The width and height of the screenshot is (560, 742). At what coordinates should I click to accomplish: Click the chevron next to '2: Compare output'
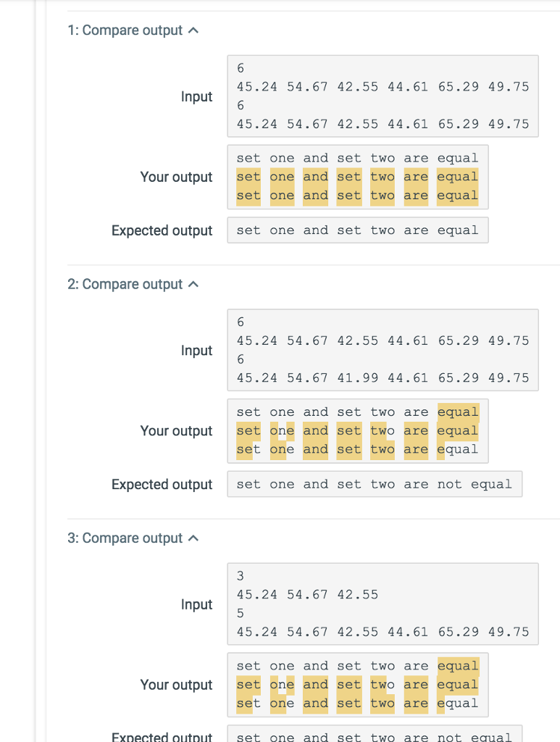click(191, 284)
